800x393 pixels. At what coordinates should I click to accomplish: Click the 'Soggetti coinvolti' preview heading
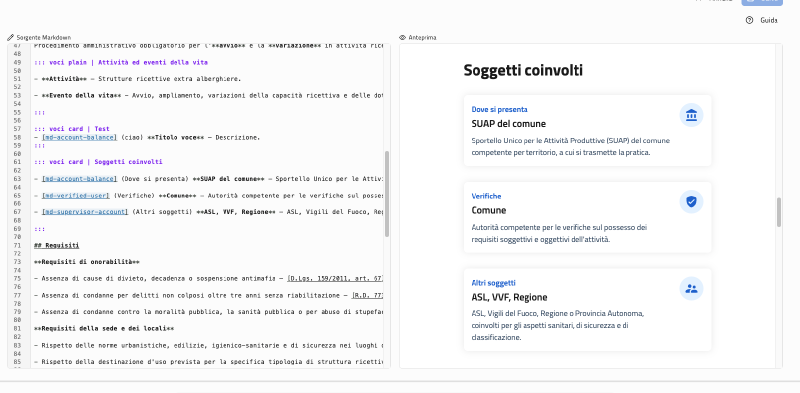click(523, 70)
